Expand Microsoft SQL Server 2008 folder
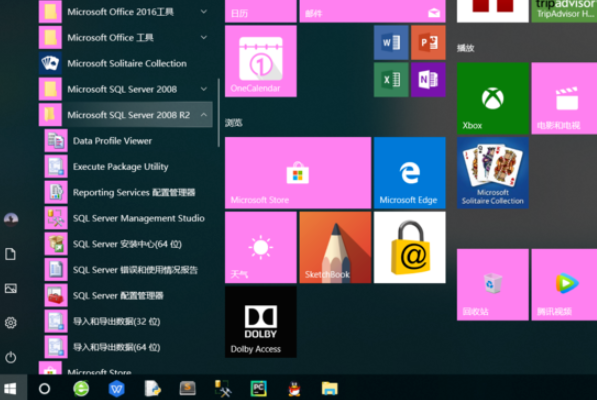Screen dimensions: 597x400 click(126, 89)
